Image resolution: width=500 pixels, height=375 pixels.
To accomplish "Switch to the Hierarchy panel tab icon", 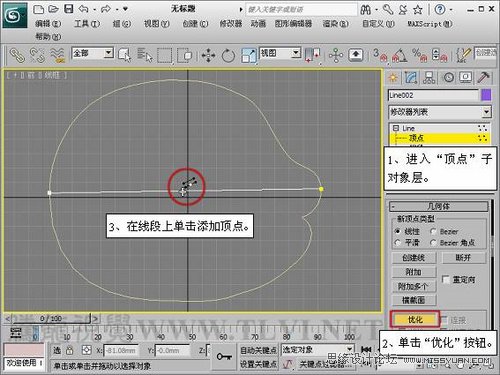I will click(429, 78).
